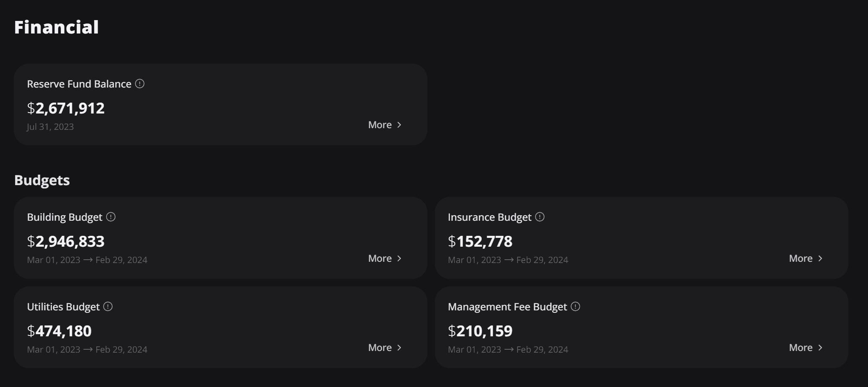Click More on the Building Budget card

[x=385, y=258]
